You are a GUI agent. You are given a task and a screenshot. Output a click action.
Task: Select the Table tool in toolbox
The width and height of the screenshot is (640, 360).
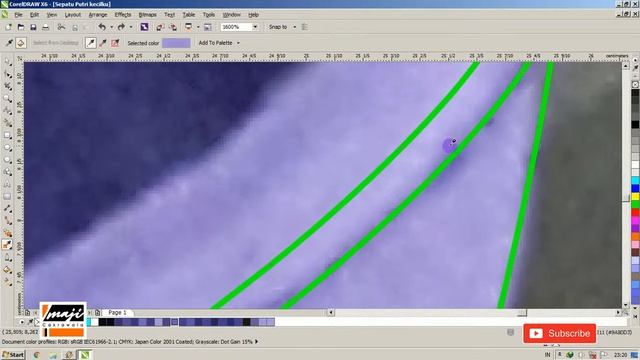(7, 197)
